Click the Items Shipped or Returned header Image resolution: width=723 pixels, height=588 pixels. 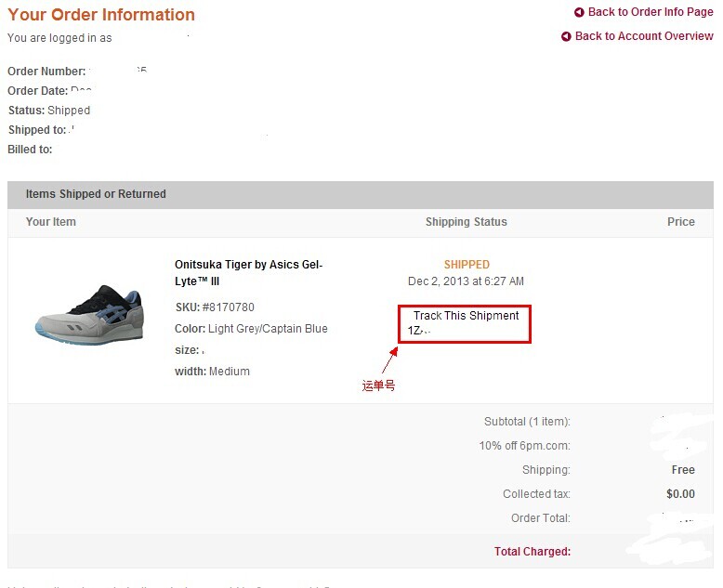96,194
